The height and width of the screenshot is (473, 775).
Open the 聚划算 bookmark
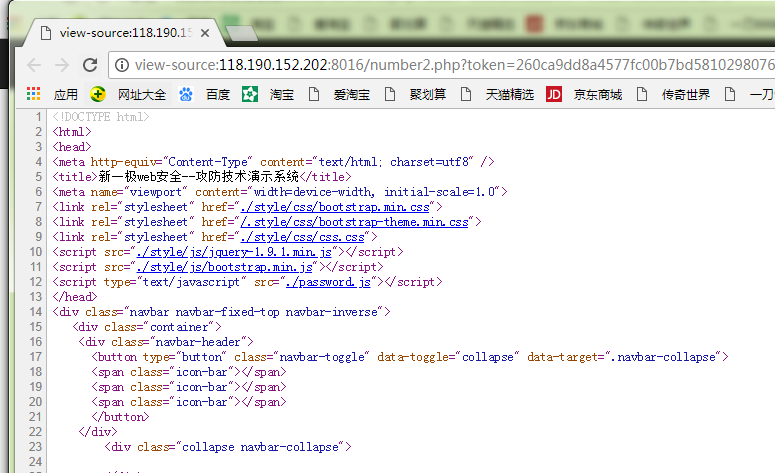point(415,94)
